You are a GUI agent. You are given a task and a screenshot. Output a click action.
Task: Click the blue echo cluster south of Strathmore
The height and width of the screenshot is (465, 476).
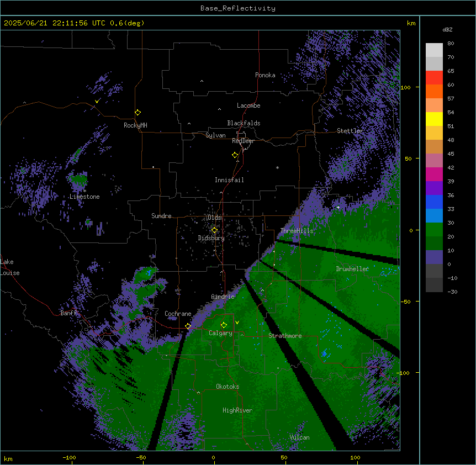(x=325, y=353)
